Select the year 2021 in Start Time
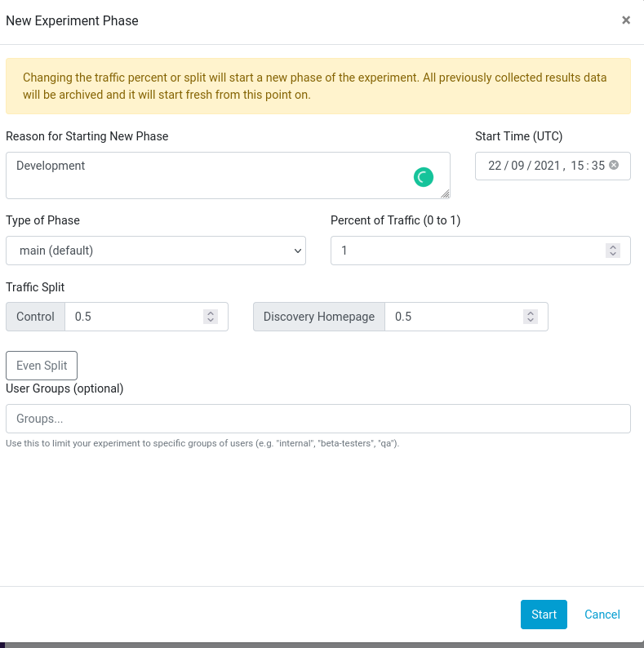644x648 pixels. click(546, 166)
